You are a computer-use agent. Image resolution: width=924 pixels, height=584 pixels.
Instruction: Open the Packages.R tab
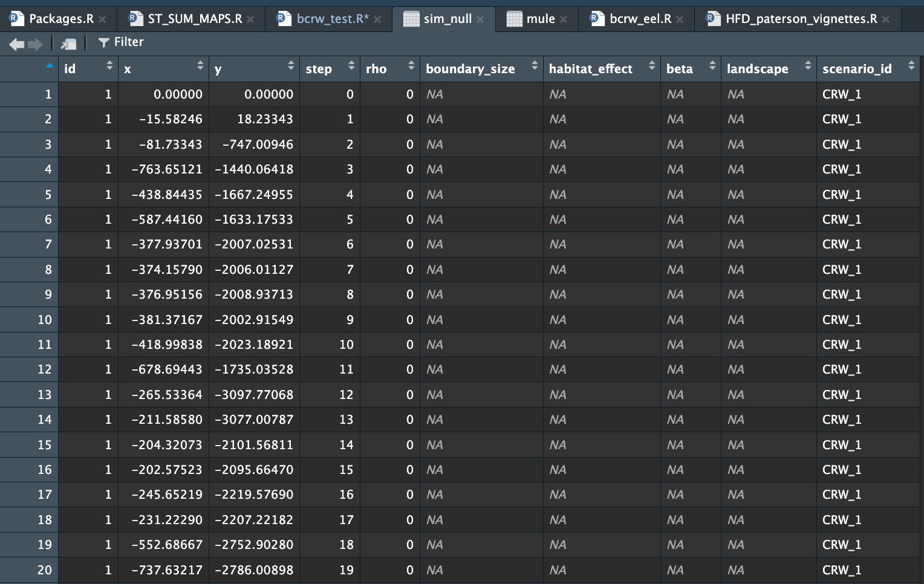(x=61, y=19)
